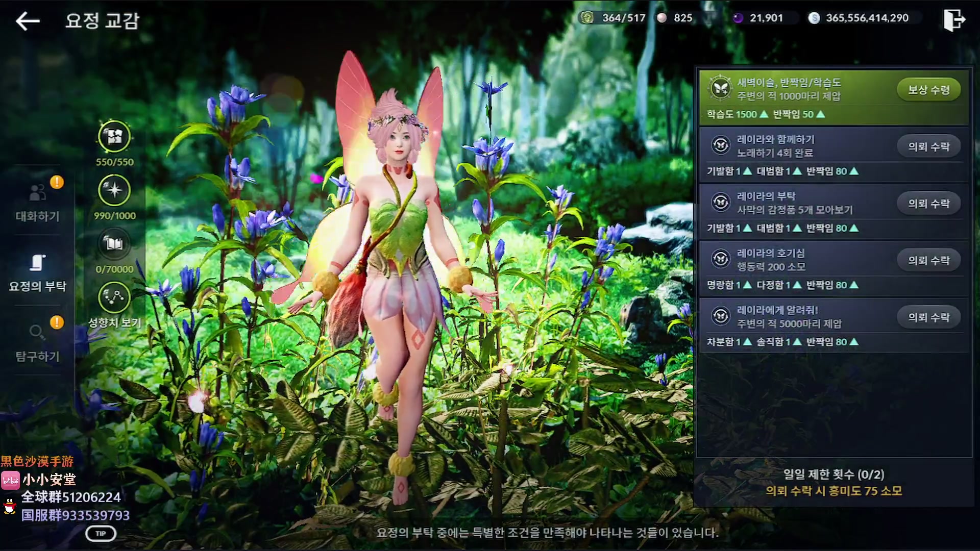Select the 탐구하기 tab
This screenshot has width=980, height=551.
(37, 343)
